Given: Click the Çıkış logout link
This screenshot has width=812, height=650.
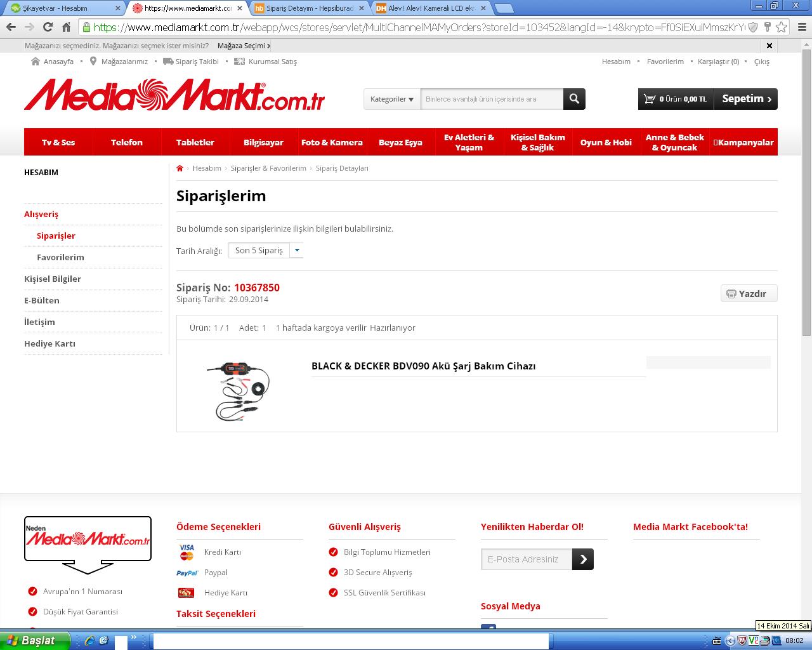Looking at the screenshot, I should tap(761, 62).
